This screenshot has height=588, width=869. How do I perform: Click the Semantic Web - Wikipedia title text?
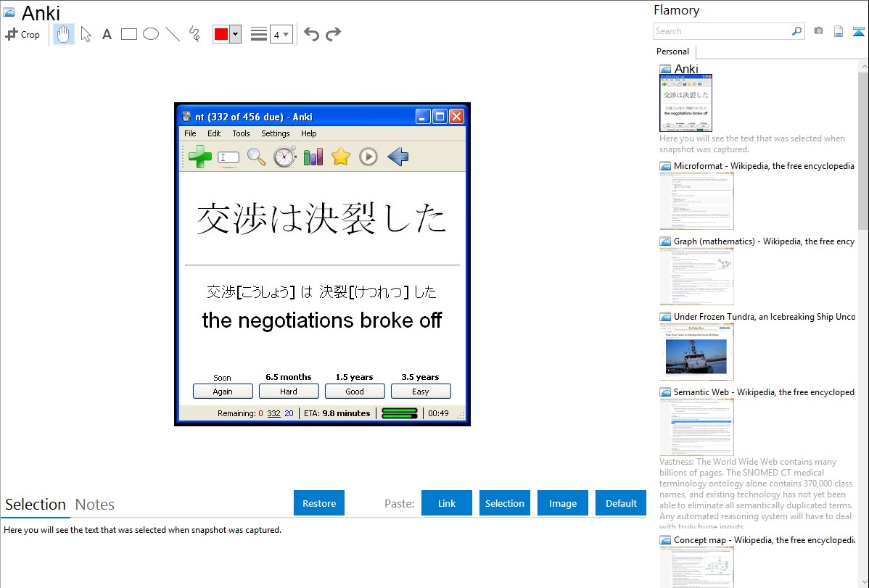pyautogui.click(x=764, y=392)
